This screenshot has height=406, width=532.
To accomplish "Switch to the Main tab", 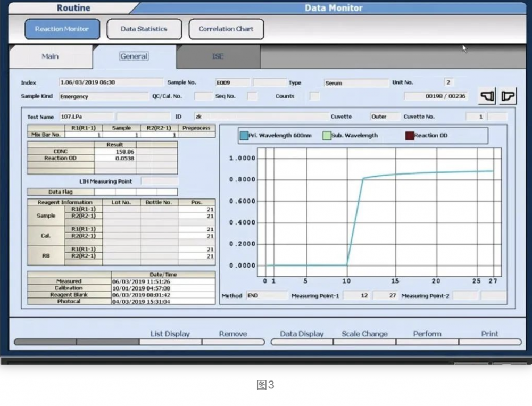I will pyautogui.click(x=50, y=56).
